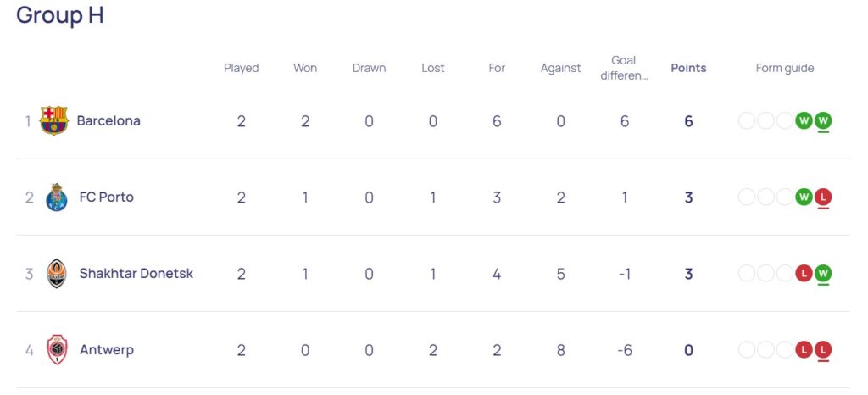Open the Shakhtar Donetsk team link
The image size is (868, 395).
pyautogui.click(x=136, y=273)
